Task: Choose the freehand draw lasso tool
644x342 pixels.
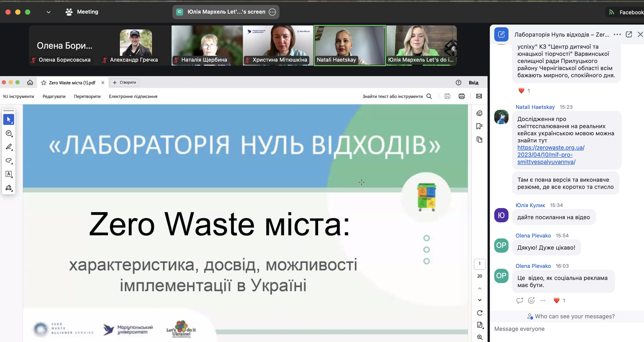Action: [8, 161]
